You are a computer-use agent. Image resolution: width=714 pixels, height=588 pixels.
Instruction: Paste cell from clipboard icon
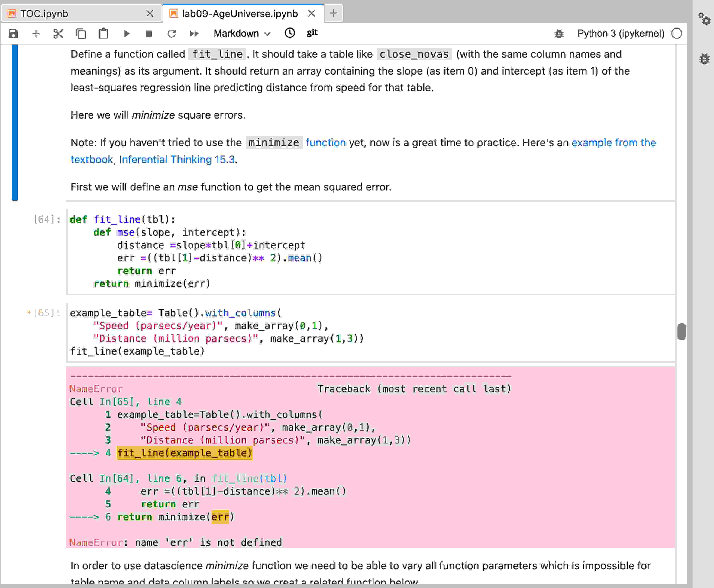click(104, 34)
